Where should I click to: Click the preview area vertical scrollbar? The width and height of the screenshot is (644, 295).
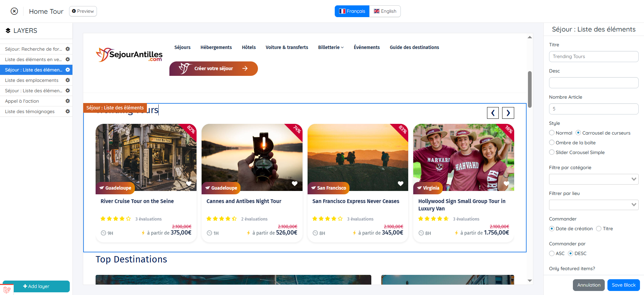click(x=530, y=89)
